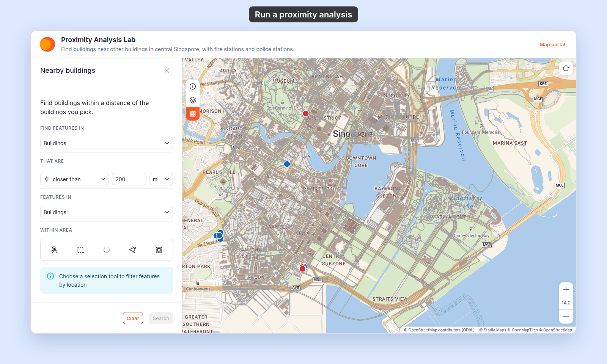Click the Search button
607x364 pixels.
161,318
